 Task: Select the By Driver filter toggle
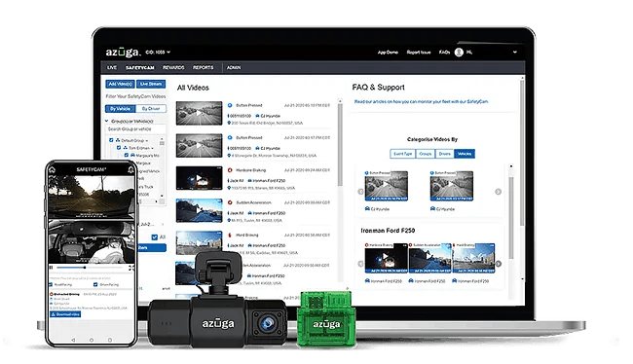click(151, 109)
